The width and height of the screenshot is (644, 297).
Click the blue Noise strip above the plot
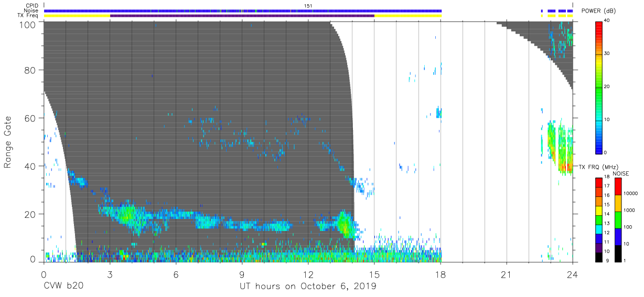242,11
